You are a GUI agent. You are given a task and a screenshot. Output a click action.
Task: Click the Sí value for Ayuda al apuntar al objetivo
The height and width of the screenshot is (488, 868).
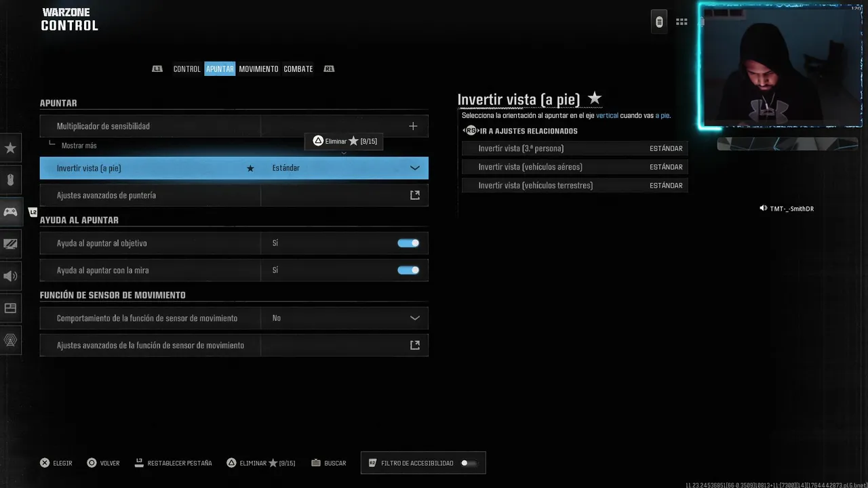pyautogui.click(x=275, y=243)
